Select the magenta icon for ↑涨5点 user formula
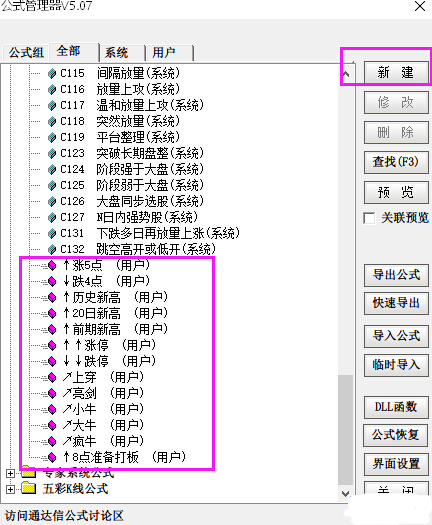The width and height of the screenshot is (432, 525). [x=52, y=266]
